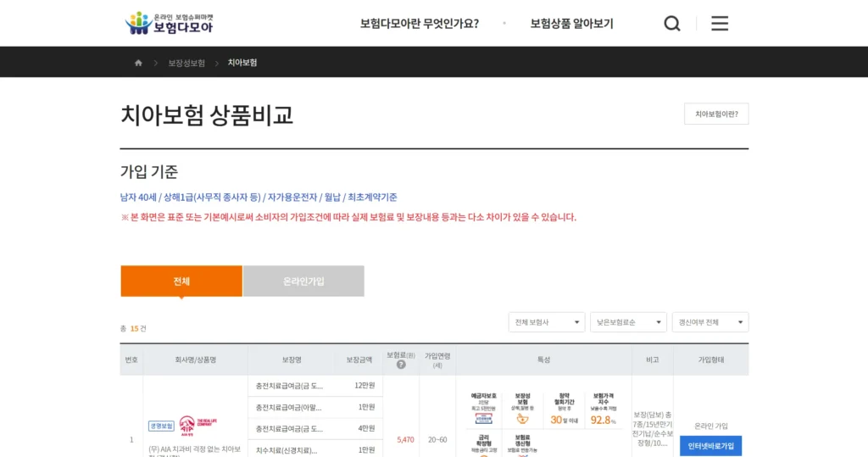The width and height of the screenshot is (868, 457).
Task: Click the 청약 철회기간 30일 badge
Action: pos(564,410)
